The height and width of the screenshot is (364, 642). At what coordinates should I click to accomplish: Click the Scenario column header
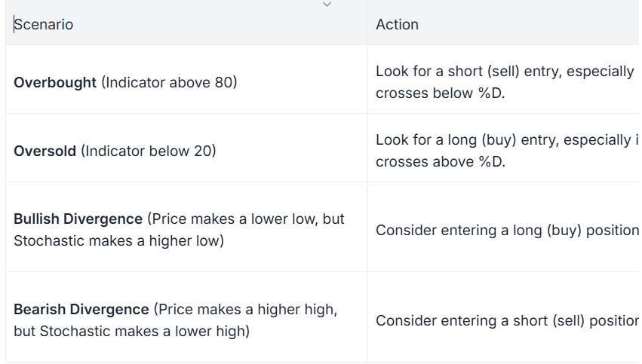tap(44, 24)
